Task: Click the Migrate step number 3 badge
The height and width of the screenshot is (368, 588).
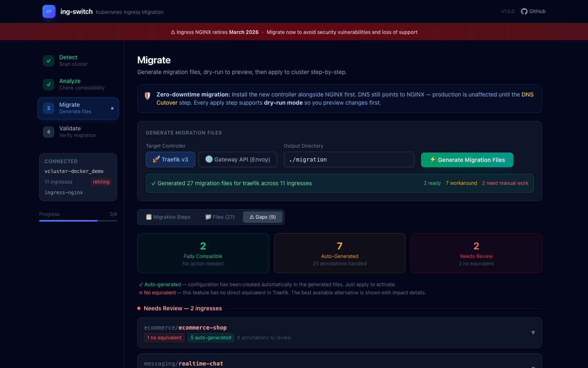Action: coord(49,108)
